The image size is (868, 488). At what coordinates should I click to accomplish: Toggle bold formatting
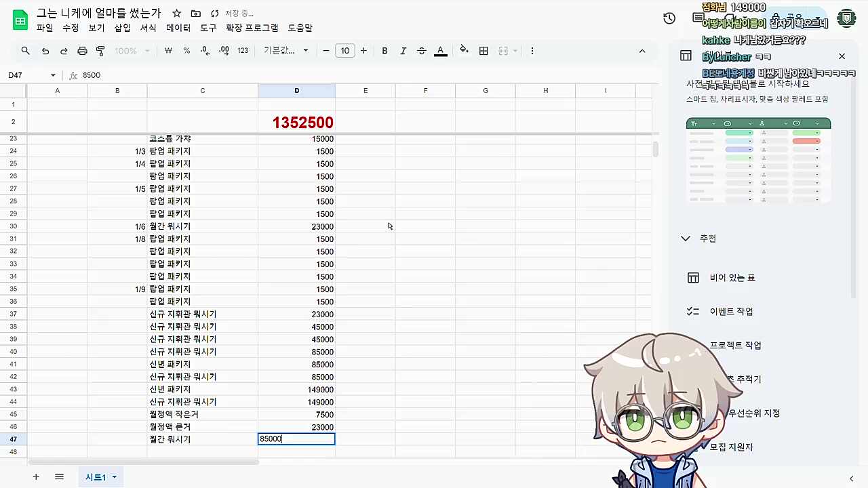384,51
